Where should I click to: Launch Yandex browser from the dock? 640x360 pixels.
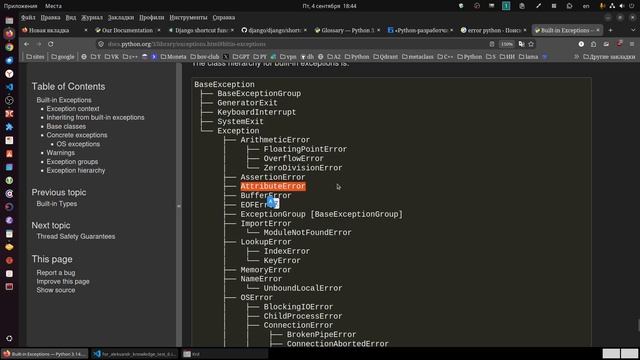pos(9,74)
